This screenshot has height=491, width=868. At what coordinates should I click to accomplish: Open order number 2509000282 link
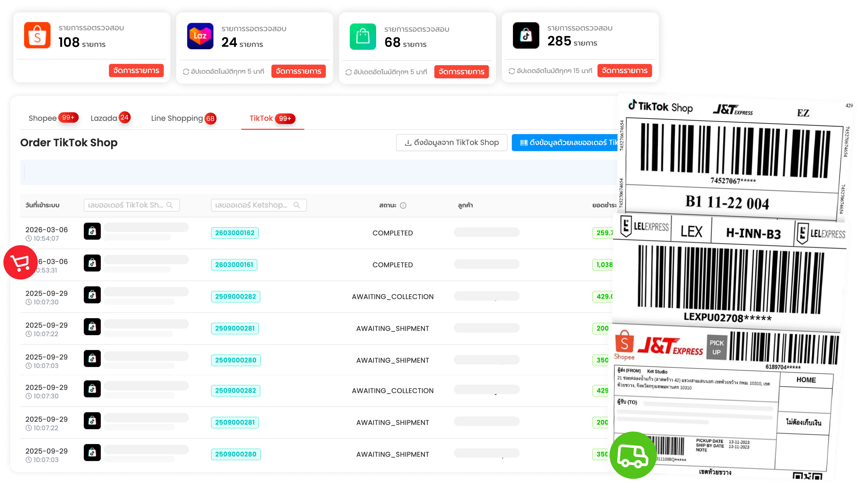(x=235, y=297)
